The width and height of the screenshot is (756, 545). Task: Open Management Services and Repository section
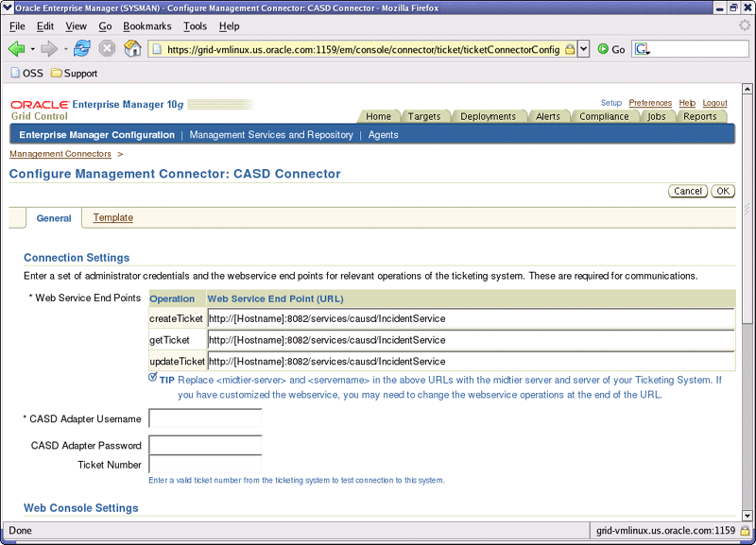click(x=271, y=135)
